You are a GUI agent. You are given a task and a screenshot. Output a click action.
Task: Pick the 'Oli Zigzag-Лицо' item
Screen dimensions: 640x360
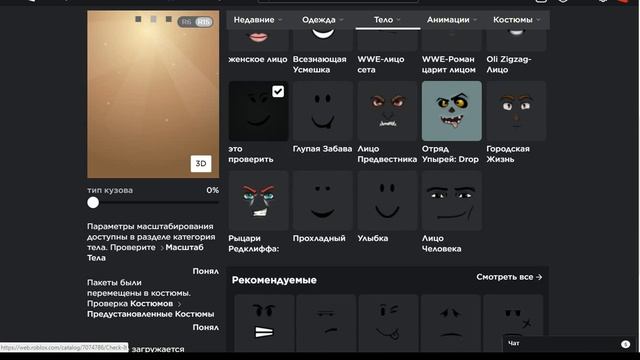[516, 40]
